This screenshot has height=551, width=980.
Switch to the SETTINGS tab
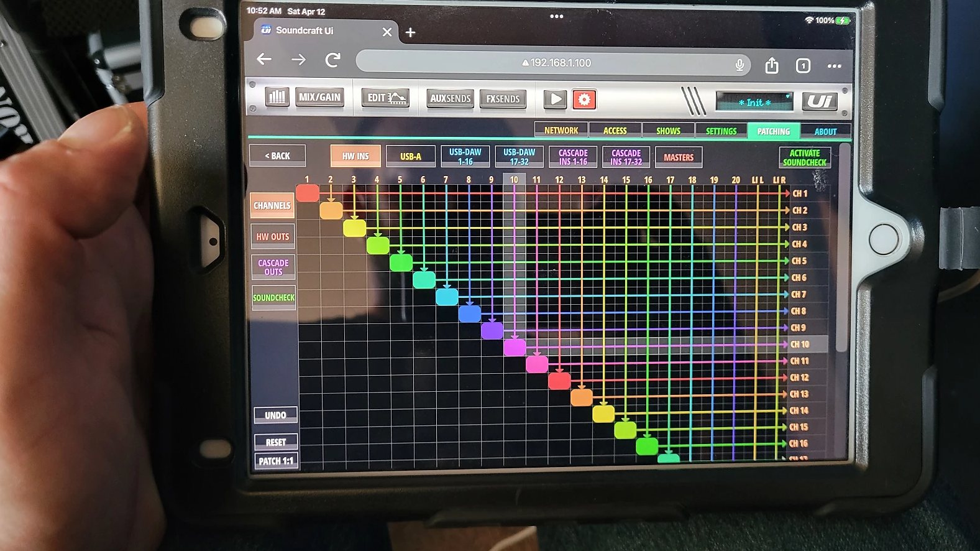pyautogui.click(x=721, y=131)
